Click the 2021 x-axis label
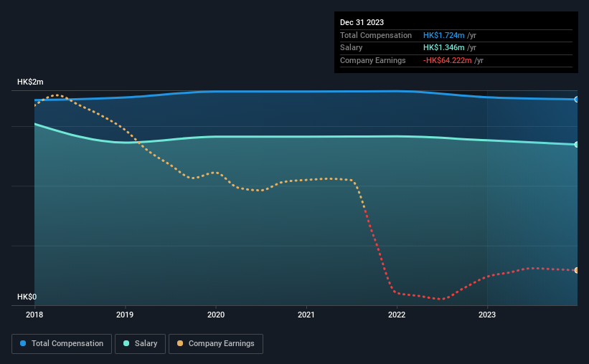The image size is (589, 364). (306, 315)
